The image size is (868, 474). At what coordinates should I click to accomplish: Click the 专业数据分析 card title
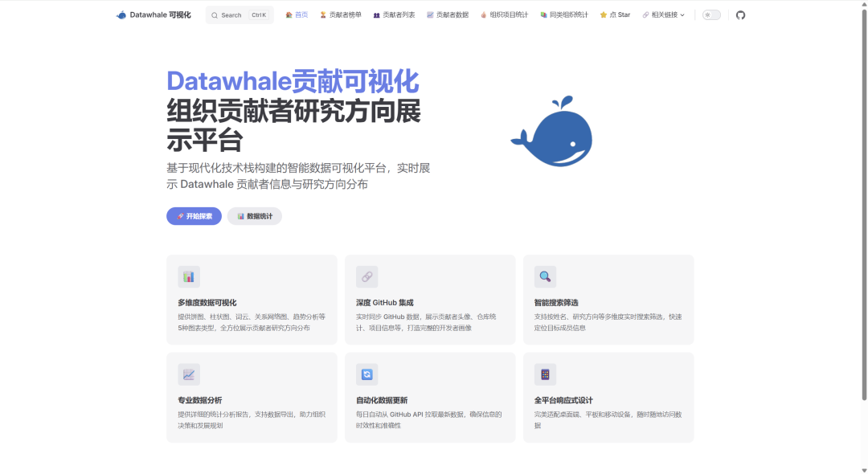[x=200, y=400]
